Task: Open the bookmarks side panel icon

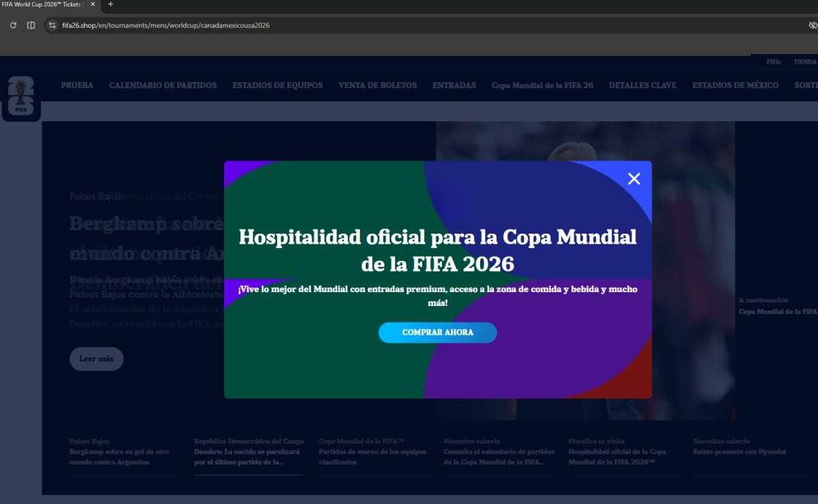Action: [x=31, y=25]
